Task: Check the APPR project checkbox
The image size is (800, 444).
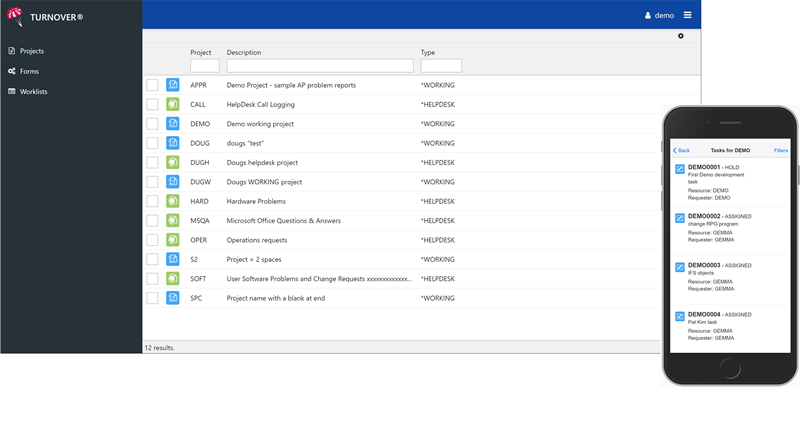Action: 152,85
